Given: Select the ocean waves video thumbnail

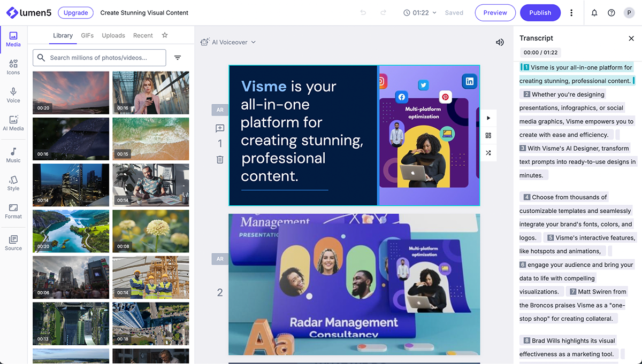Looking at the screenshot, I should pos(151,139).
